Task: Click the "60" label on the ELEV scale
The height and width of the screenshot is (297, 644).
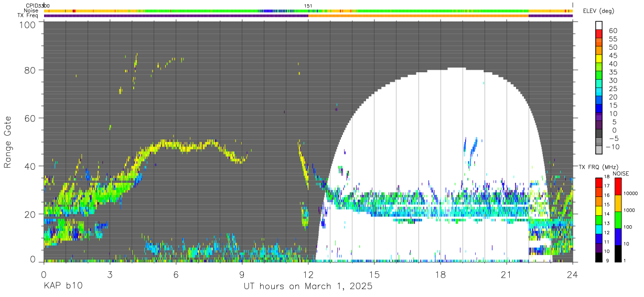Action: (x=613, y=30)
